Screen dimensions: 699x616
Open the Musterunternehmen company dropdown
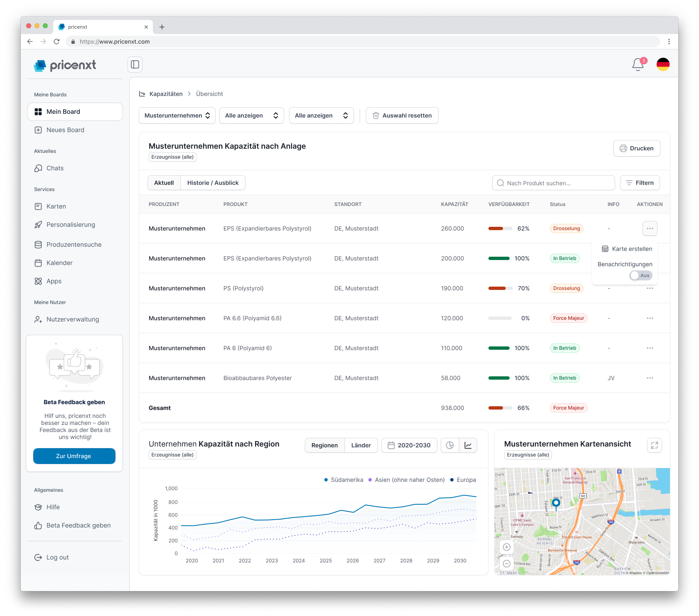tap(177, 115)
